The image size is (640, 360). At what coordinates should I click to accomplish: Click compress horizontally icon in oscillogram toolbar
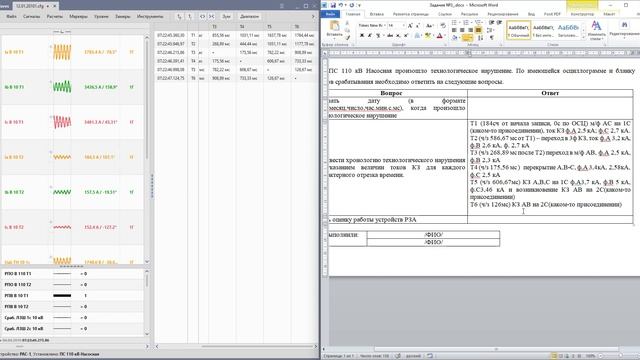tap(211, 16)
